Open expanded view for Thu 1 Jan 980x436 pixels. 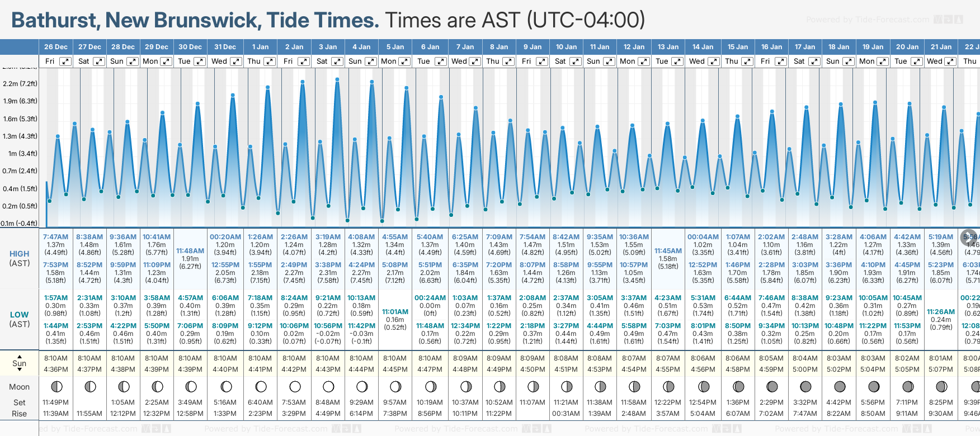pos(270,61)
